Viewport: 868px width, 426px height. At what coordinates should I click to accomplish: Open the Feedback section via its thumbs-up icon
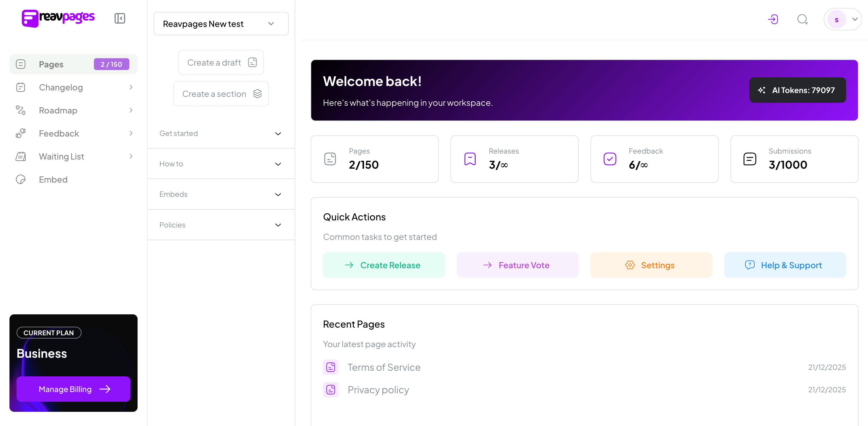pos(21,133)
